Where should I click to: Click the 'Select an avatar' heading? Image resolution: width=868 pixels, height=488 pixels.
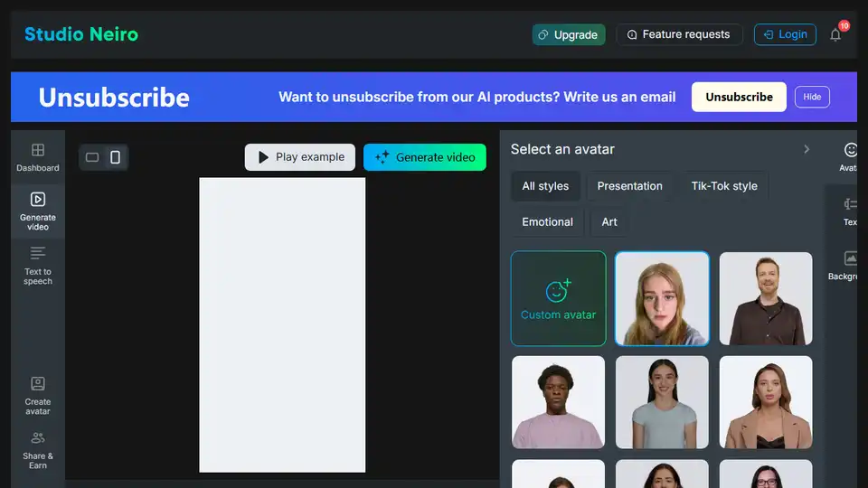[562, 149]
